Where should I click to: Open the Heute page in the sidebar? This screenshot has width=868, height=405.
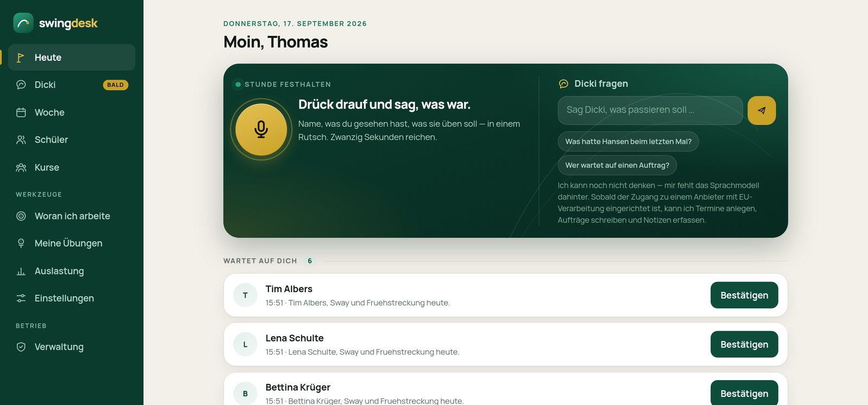pyautogui.click(x=72, y=57)
